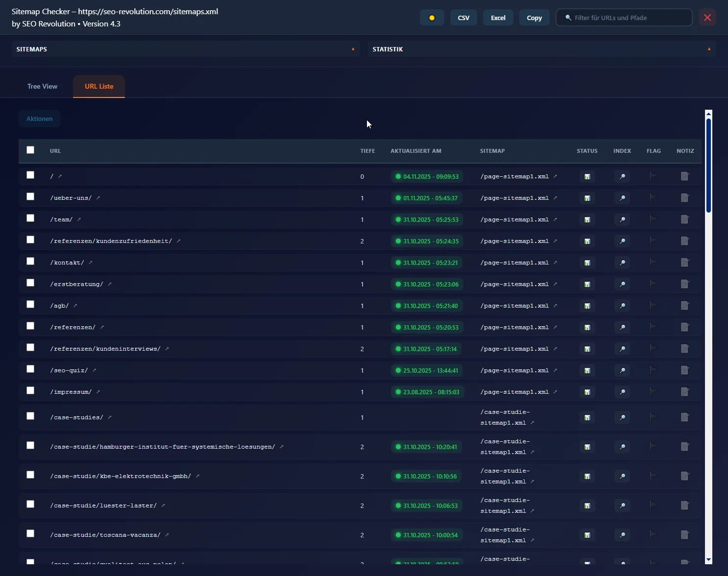Screen dimensions: 728x576
Task: Switch to the Tree View tab
Action: tap(42, 87)
